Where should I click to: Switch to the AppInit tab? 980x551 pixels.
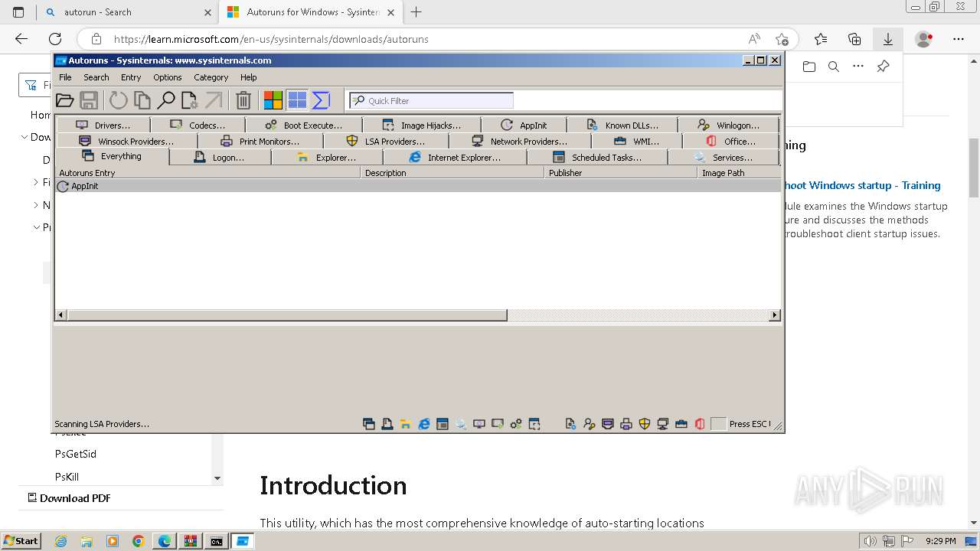524,125
